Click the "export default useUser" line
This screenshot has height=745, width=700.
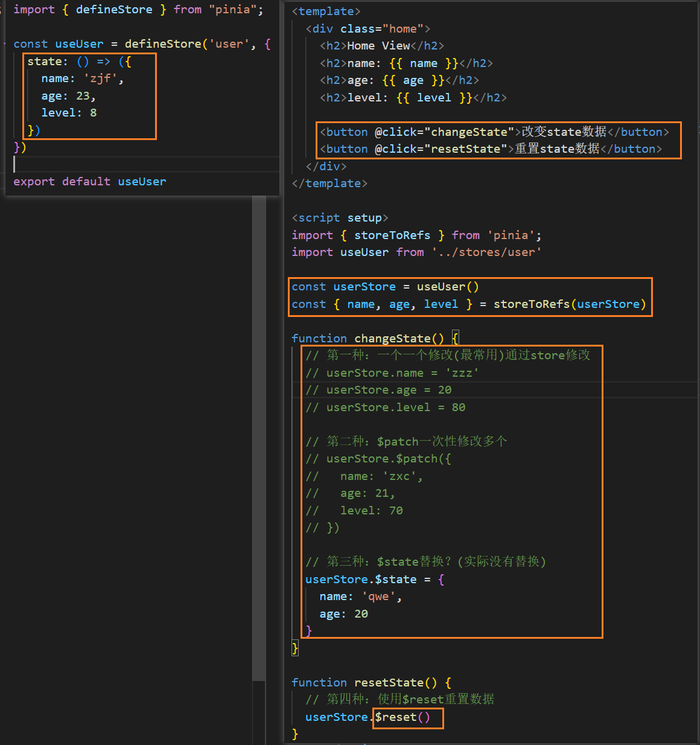tap(90, 182)
